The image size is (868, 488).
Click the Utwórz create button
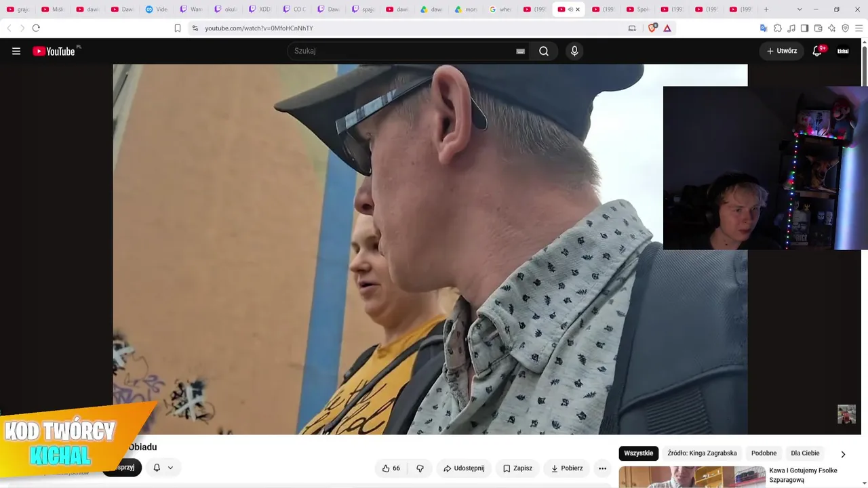(782, 51)
